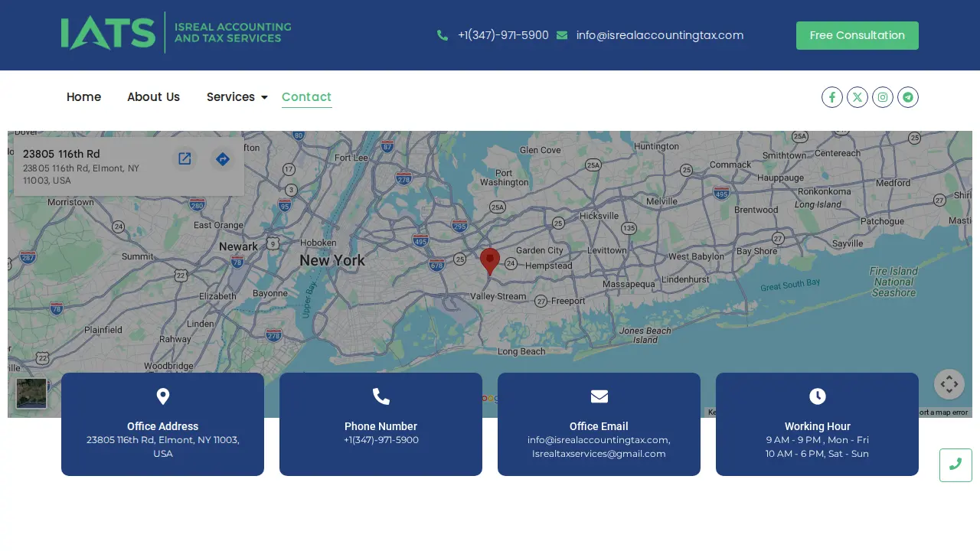Screen dimensions: 980x551
Task: Call the header number +1(347)-971-5900
Action: [x=503, y=35]
